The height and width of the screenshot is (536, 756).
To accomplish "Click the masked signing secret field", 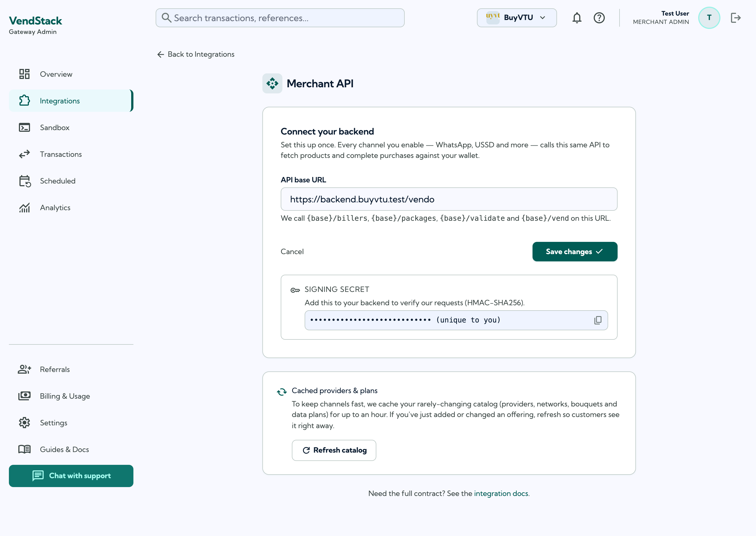I will [x=456, y=320].
